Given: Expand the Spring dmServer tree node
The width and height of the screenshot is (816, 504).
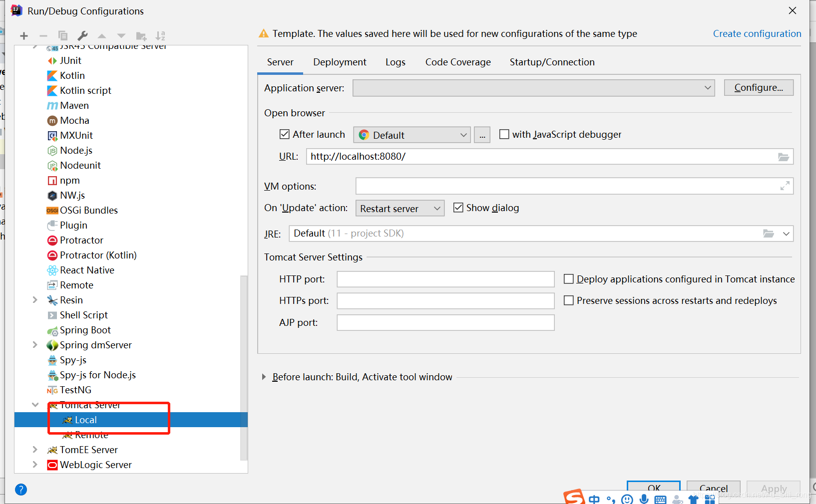Looking at the screenshot, I should [35, 345].
